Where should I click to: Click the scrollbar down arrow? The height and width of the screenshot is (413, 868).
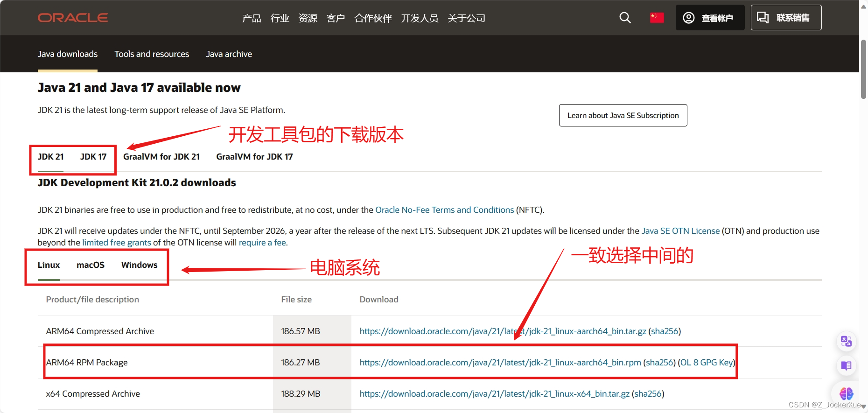pyautogui.click(x=863, y=407)
